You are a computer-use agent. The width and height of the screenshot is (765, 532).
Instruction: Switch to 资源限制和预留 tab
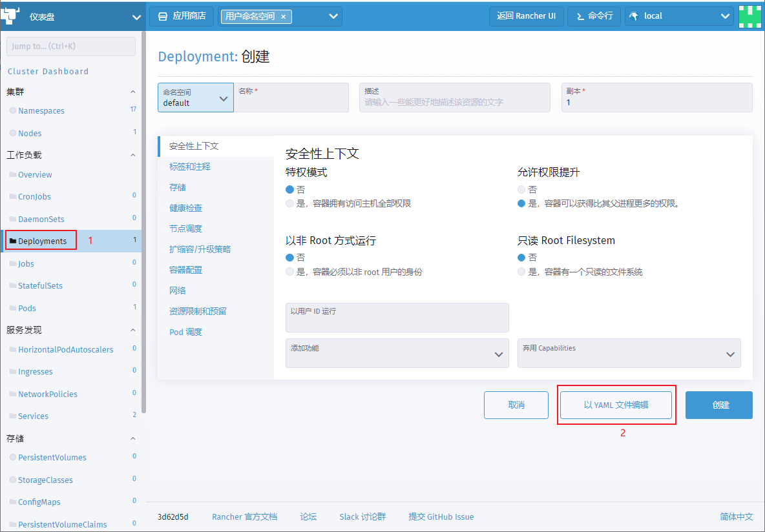pyautogui.click(x=198, y=311)
